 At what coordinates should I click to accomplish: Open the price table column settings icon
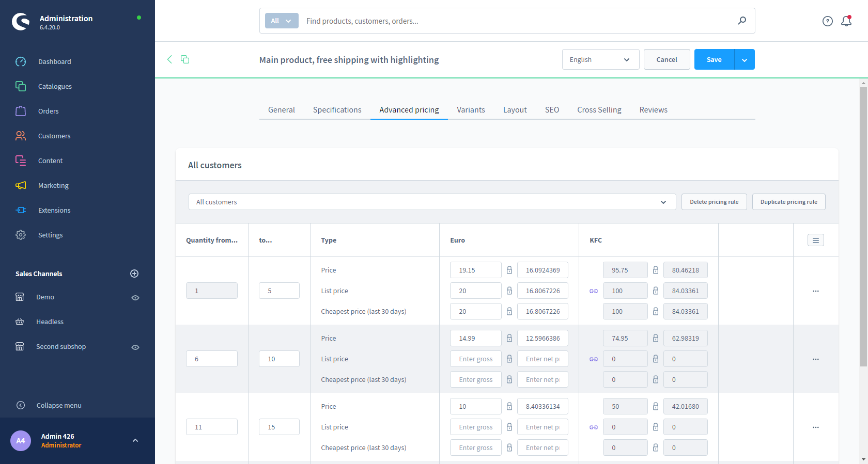click(816, 240)
